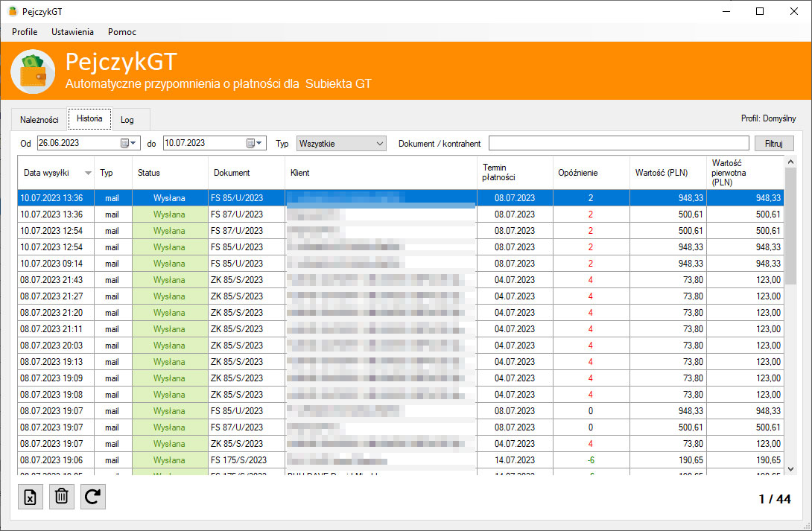The image size is (812, 531).
Task: Sort by the Status column header
Action: pos(170,173)
